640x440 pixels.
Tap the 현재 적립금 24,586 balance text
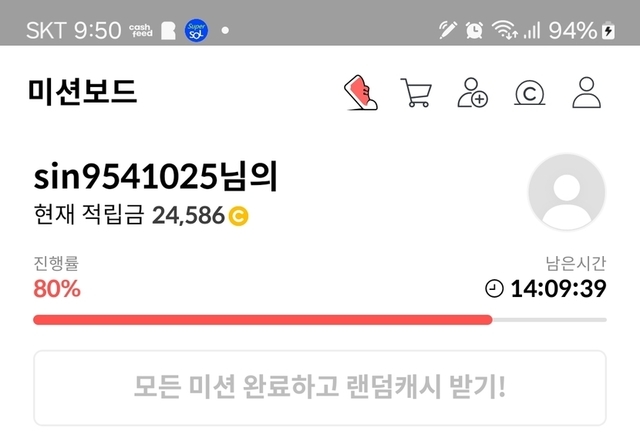(129, 215)
